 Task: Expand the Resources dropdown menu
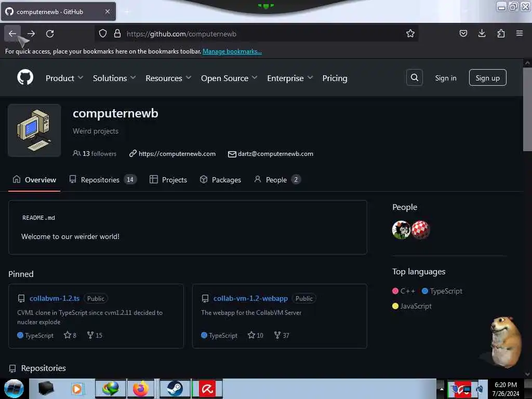pyautogui.click(x=168, y=78)
